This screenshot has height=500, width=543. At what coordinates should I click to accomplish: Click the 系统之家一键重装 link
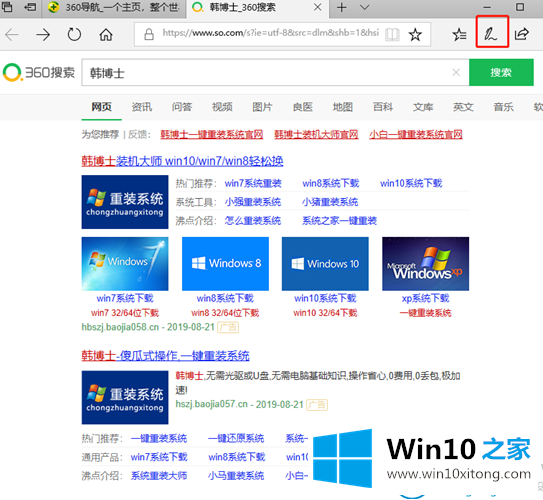[x=339, y=221]
